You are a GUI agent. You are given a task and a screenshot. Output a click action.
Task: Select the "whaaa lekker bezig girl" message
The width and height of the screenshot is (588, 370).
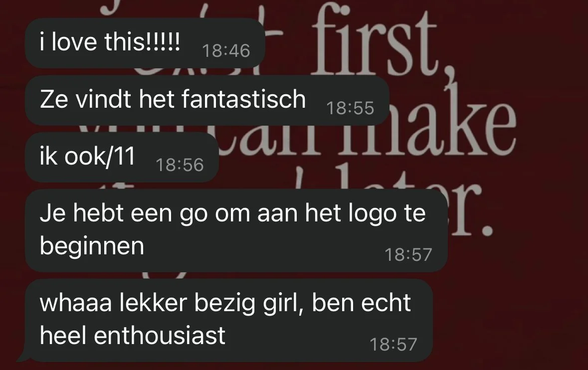point(229,321)
